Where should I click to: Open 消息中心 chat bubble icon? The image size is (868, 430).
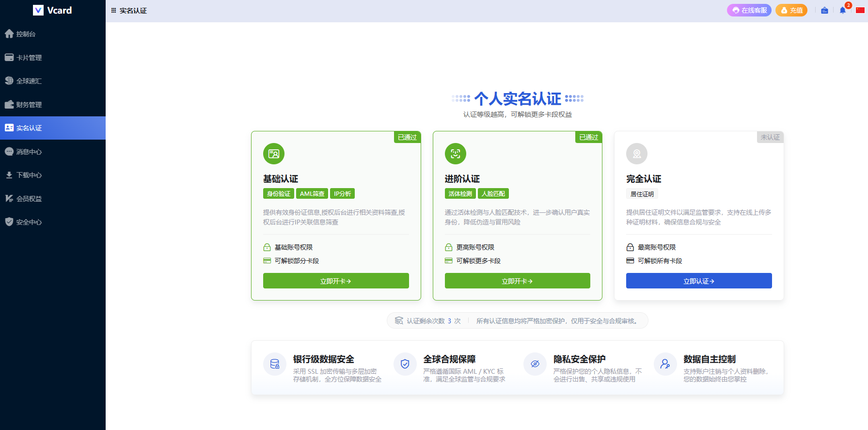point(9,151)
